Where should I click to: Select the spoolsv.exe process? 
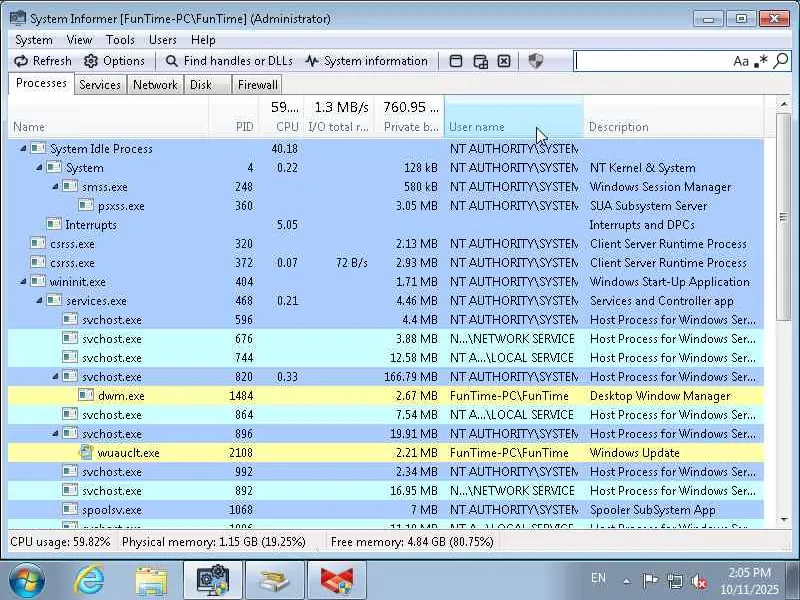[x=386, y=510]
